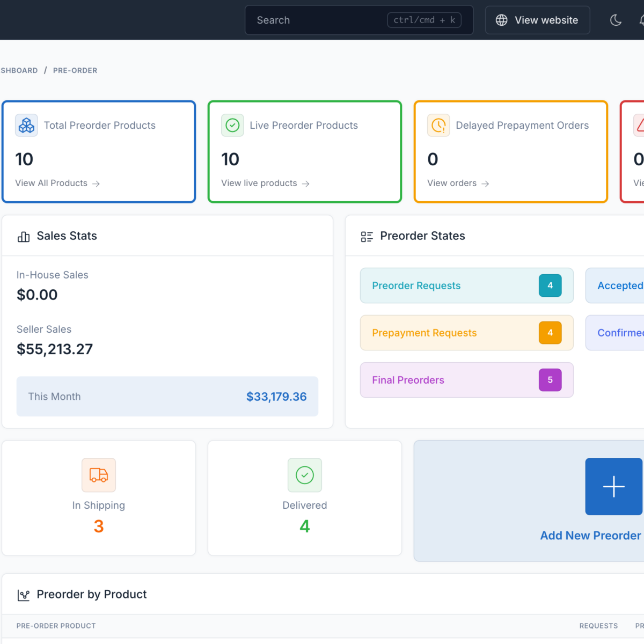Open View All Products link
Viewport: 644px width, 644px height.
(x=57, y=183)
